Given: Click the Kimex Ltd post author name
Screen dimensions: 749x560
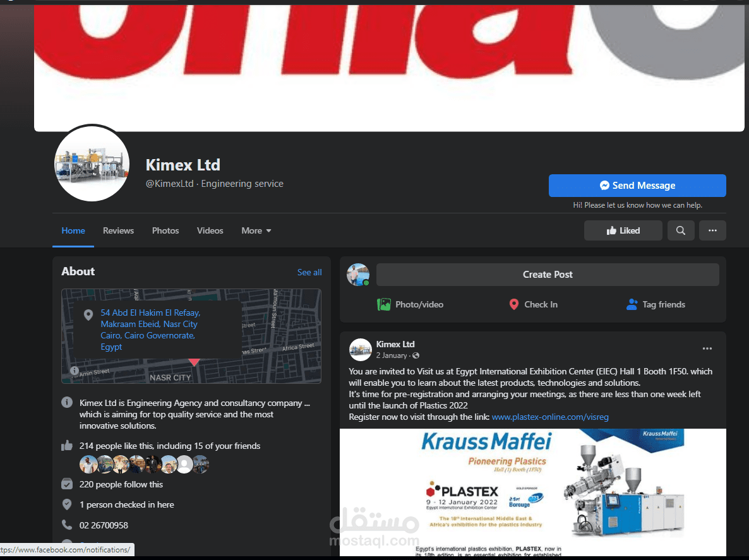Looking at the screenshot, I should [x=395, y=344].
